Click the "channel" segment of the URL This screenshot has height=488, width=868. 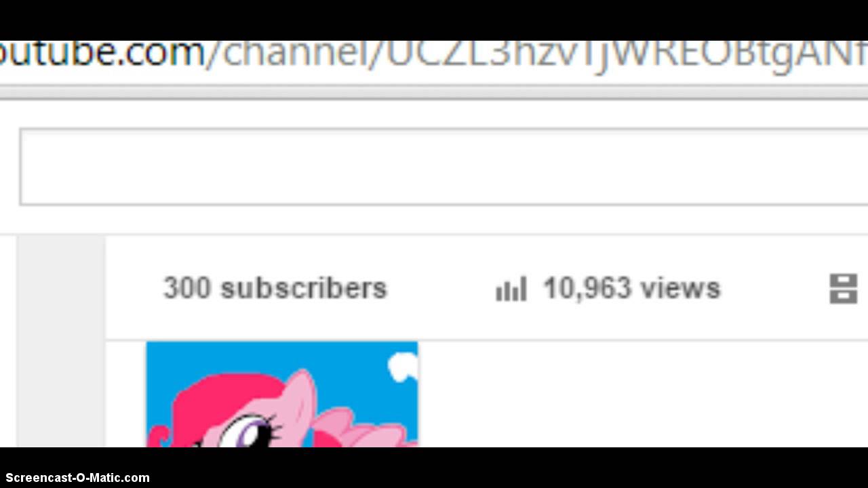tap(294, 53)
